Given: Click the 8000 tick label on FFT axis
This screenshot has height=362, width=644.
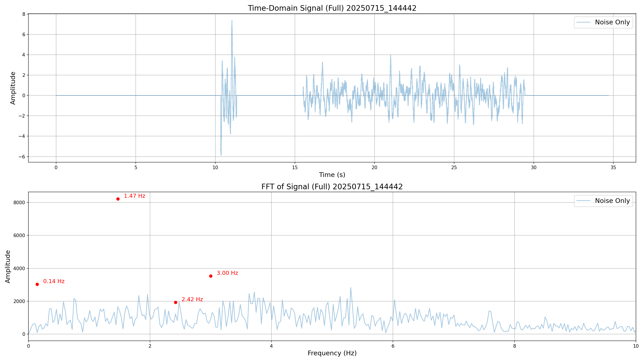Looking at the screenshot, I should pyautogui.click(x=19, y=203).
